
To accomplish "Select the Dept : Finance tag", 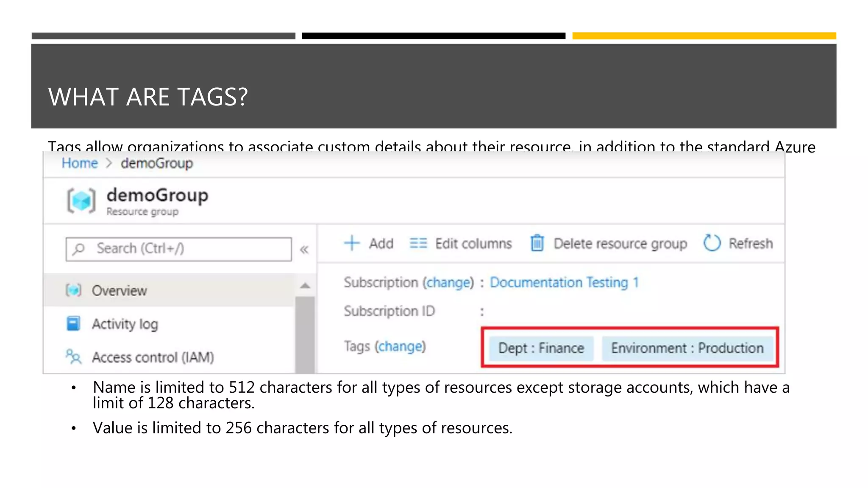I will (x=541, y=348).
